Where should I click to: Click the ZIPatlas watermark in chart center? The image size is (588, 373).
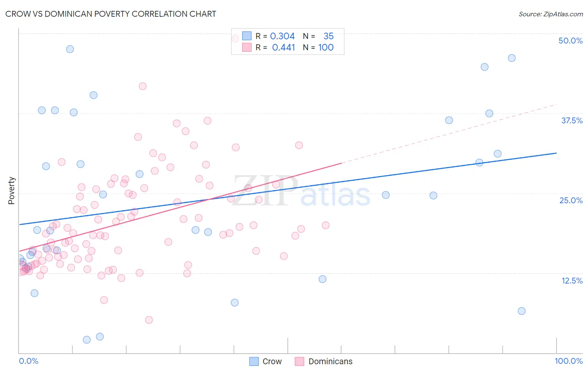pyautogui.click(x=301, y=192)
